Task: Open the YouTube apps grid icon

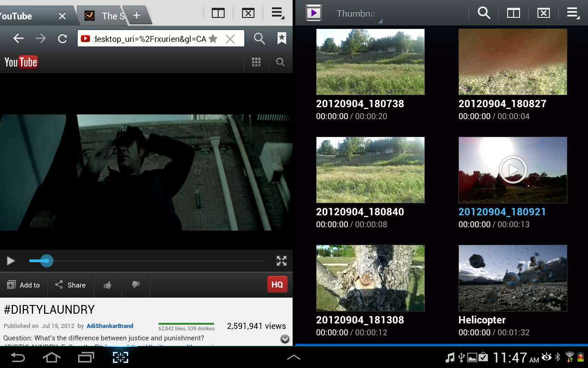Action: 256,62
